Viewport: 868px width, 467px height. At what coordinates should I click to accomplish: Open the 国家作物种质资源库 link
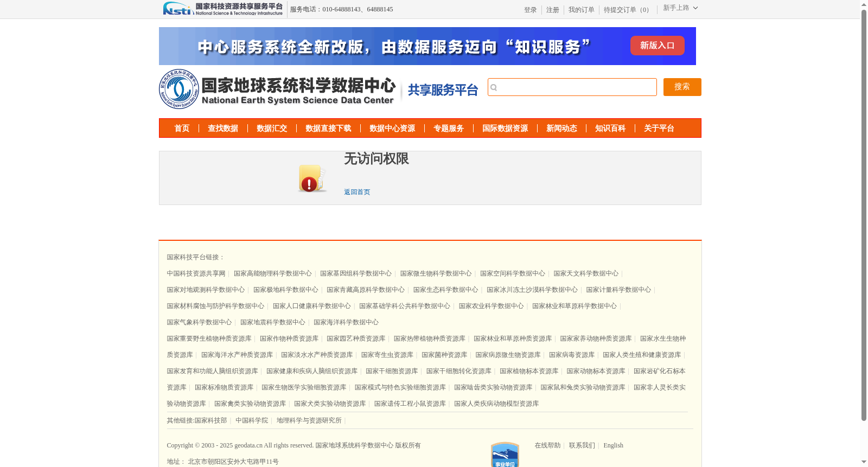click(289, 339)
